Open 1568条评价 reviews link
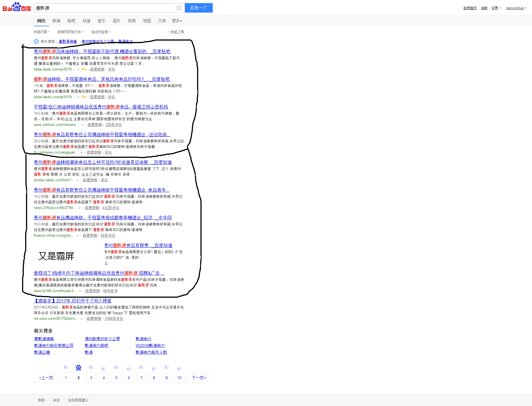Image resolution: width=532 pixels, height=406 pixels. point(114,319)
